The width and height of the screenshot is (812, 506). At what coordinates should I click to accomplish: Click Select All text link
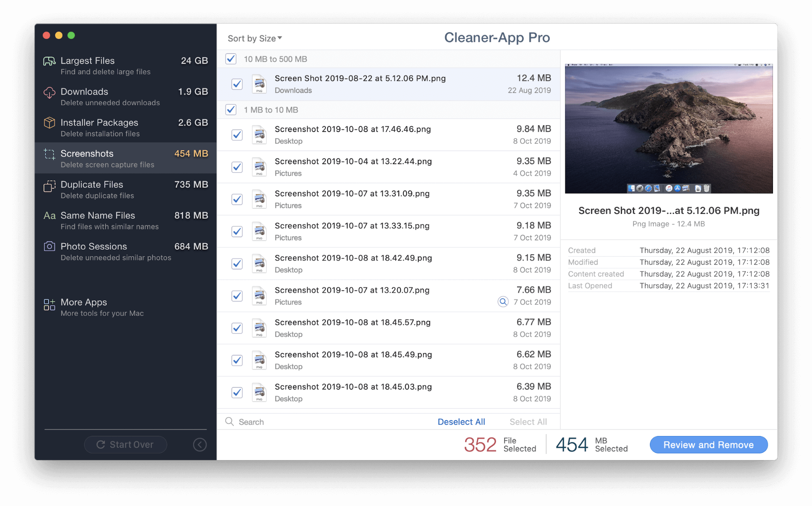pos(527,421)
